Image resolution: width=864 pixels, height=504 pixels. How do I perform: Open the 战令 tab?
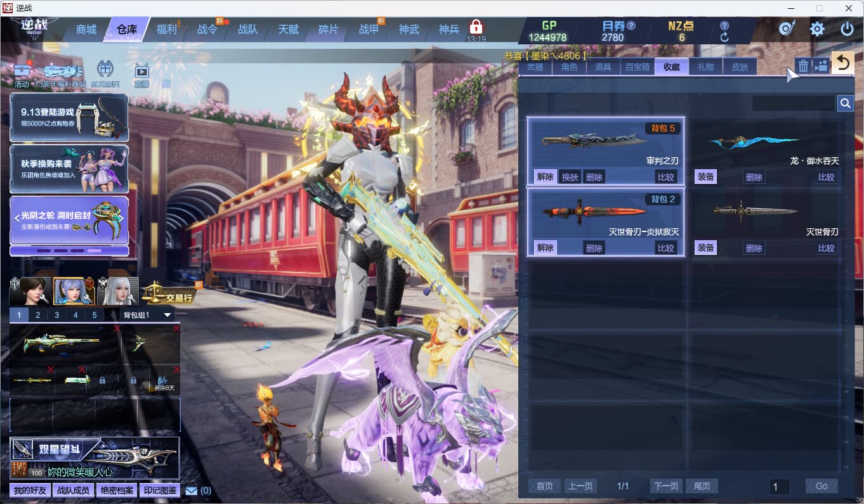[207, 30]
